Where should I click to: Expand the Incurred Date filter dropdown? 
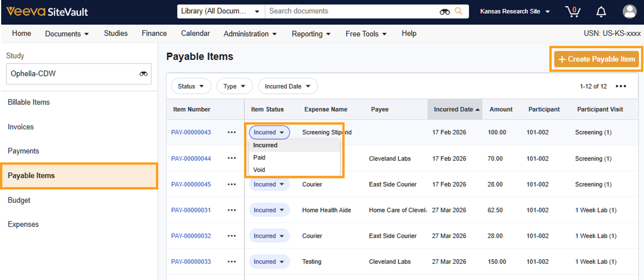click(x=287, y=86)
